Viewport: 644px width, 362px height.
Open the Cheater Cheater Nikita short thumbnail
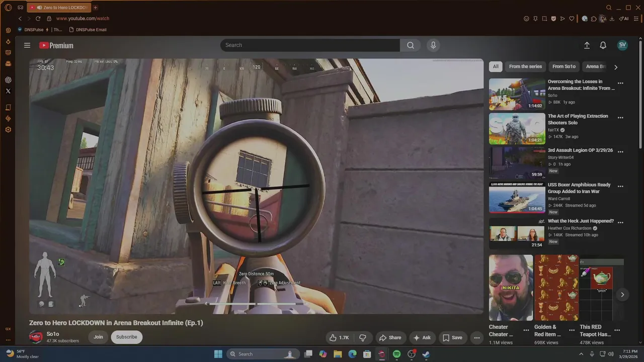pyautogui.click(x=511, y=288)
